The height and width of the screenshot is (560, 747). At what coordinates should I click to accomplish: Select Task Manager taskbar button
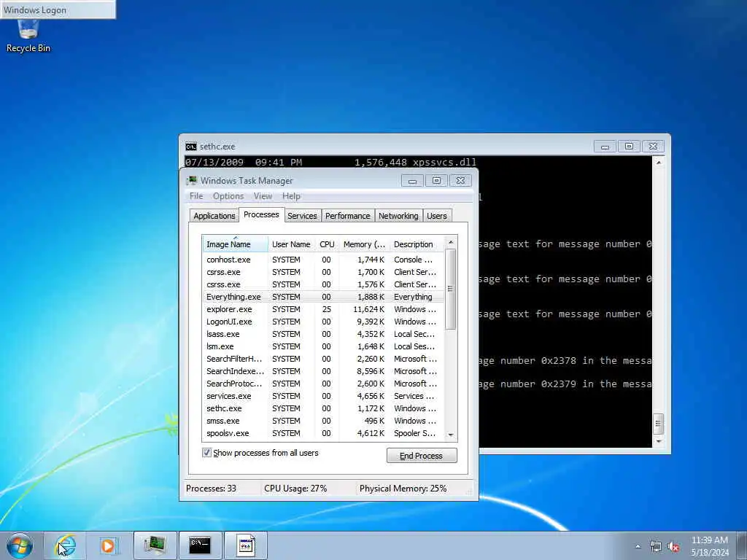pos(155,545)
